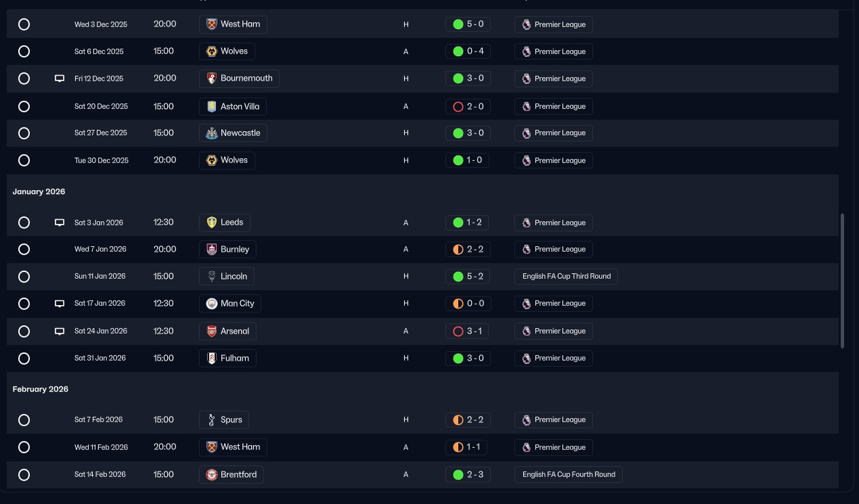This screenshot has height=504, width=859.
Task: Open the English FA Cup Fourth Round tag
Action: [x=568, y=475]
